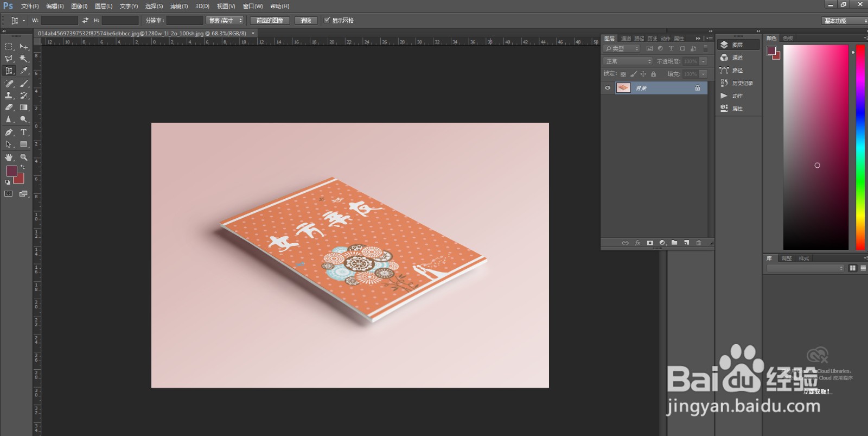868x436 pixels.
Task: Select the Pen tool
Action: pos(9,132)
